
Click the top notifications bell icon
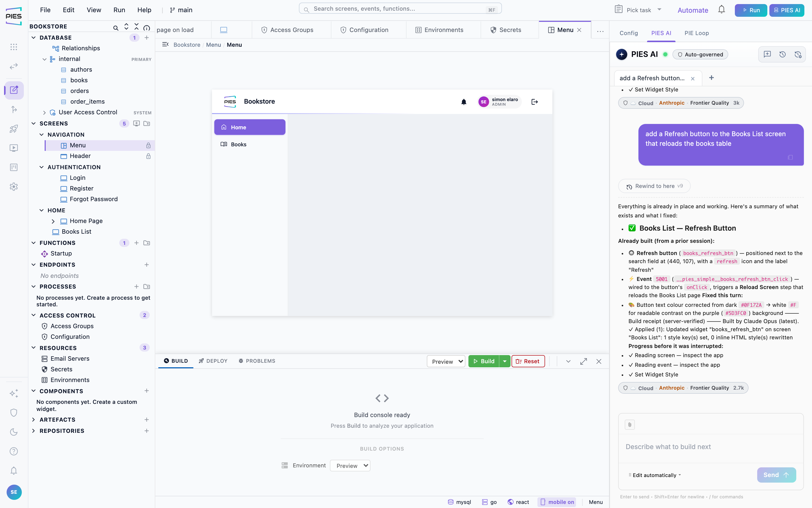point(721,10)
